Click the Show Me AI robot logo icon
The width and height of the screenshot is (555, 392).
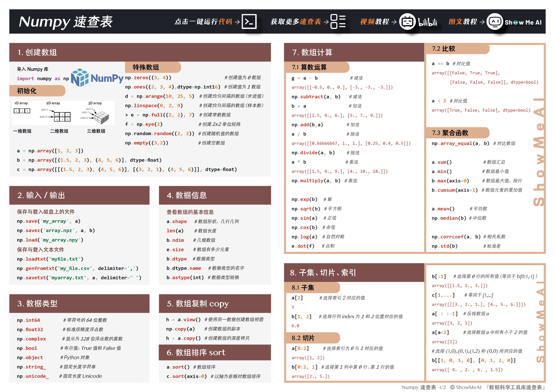click(495, 22)
